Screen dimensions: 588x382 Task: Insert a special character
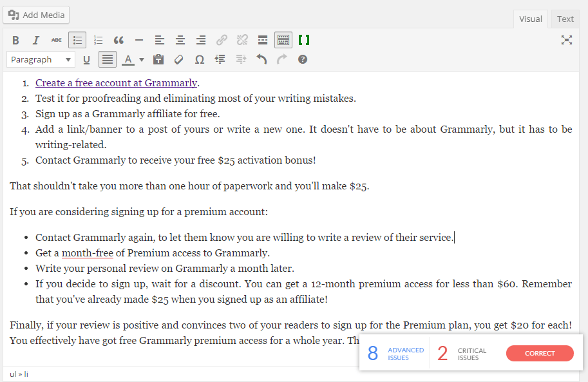[x=200, y=59]
